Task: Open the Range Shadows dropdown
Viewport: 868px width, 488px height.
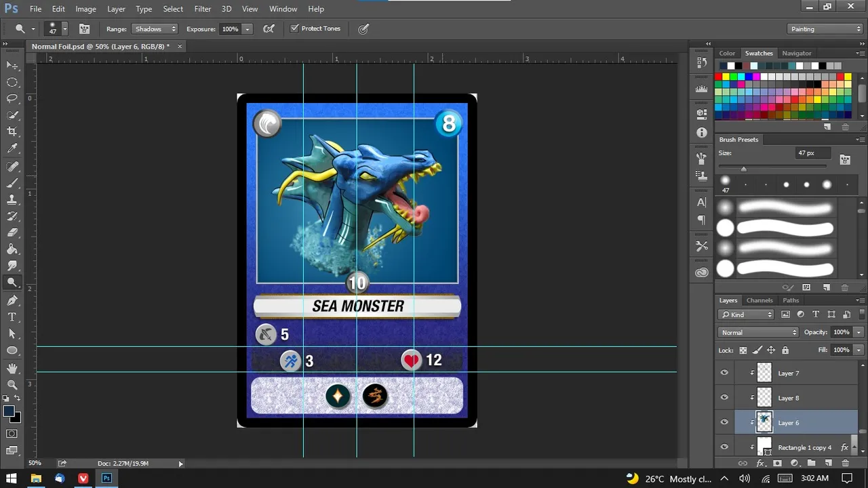Action: pyautogui.click(x=155, y=29)
